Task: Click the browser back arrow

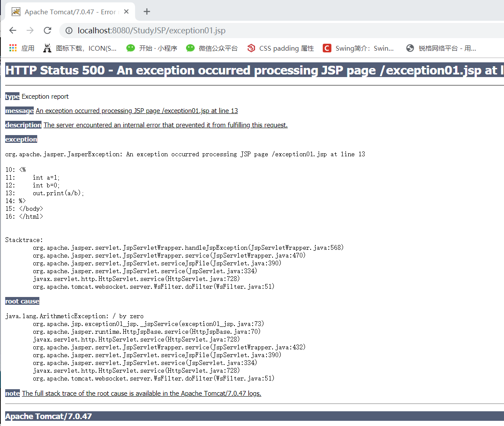Action: click(13, 30)
